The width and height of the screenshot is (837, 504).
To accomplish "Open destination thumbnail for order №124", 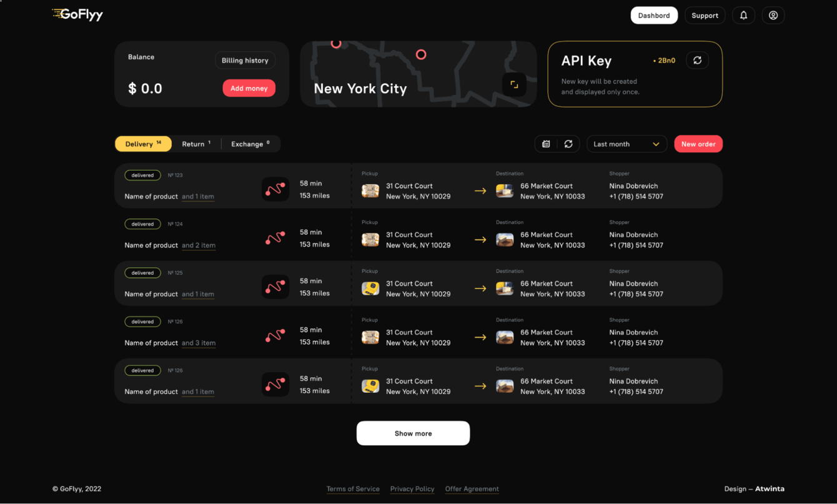I will point(505,239).
